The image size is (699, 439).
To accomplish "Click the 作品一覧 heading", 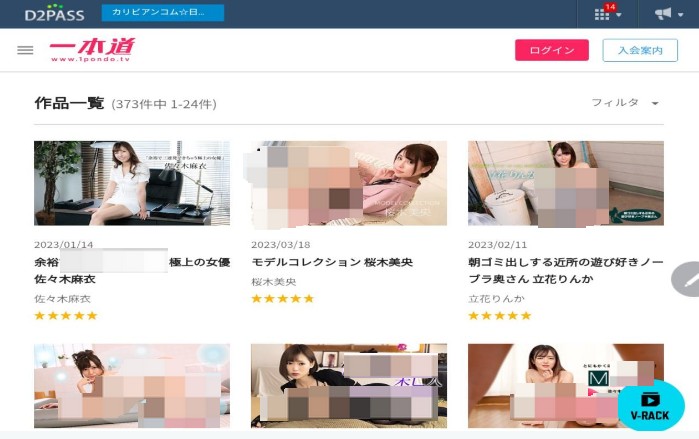I will point(69,103).
